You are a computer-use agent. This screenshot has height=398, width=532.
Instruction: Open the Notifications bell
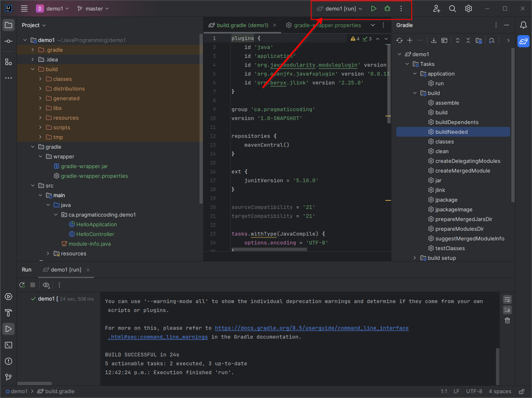pos(524,25)
